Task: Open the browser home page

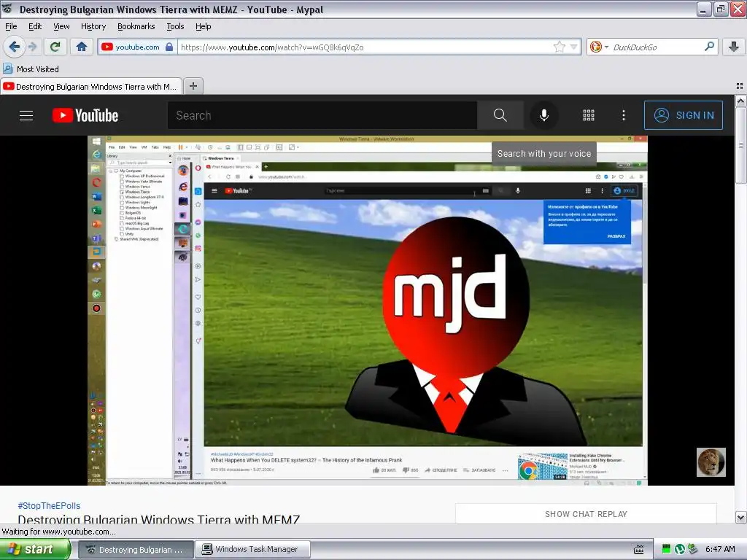Action: pos(82,47)
